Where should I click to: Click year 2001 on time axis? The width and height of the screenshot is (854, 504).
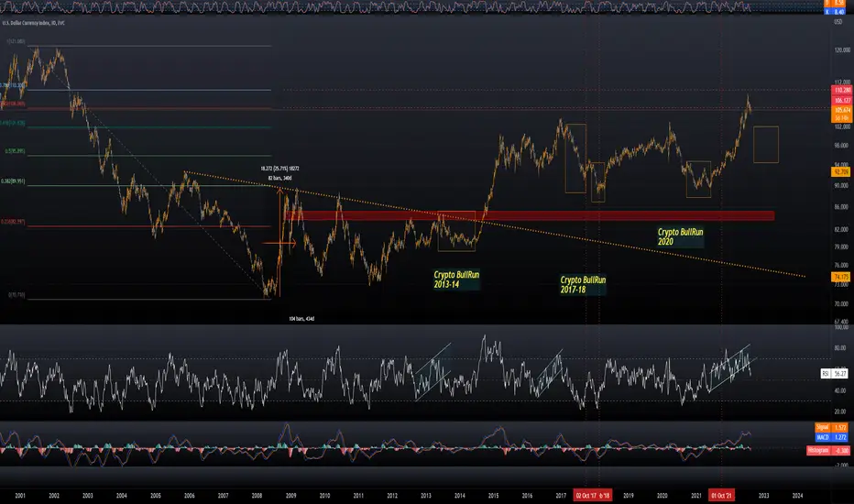coord(20,496)
